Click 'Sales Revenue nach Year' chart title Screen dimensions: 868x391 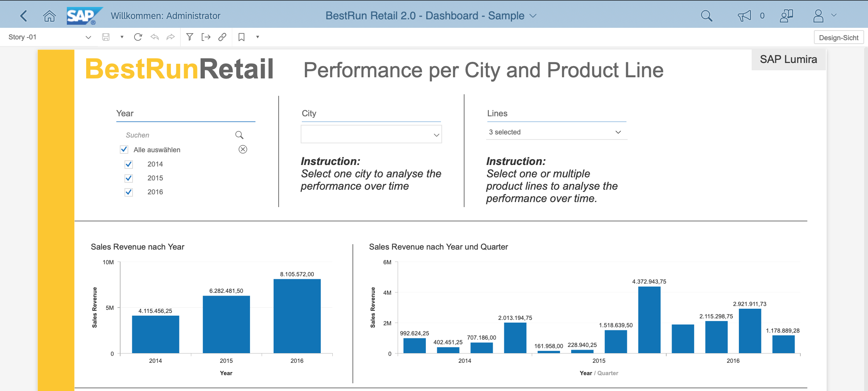pyautogui.click(x=138, y=247)
